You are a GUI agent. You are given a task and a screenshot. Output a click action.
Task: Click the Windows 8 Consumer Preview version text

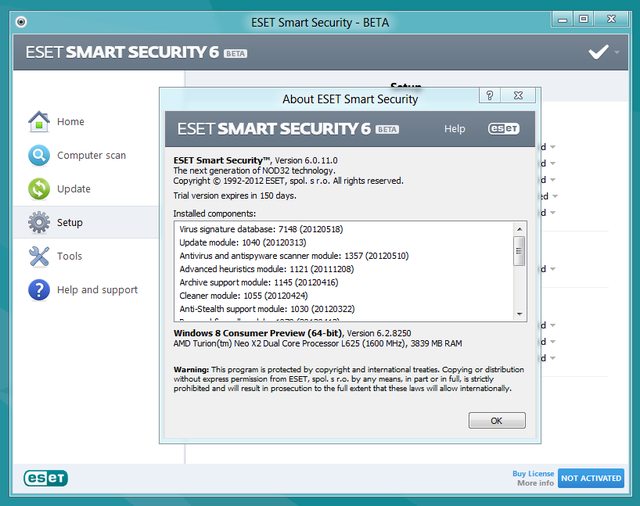(x=292, y=333)
